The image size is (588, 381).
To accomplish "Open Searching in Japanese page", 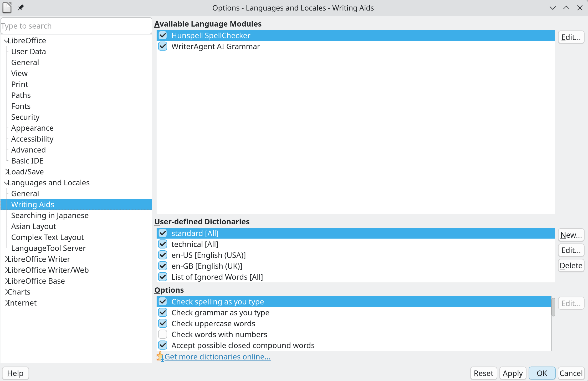I will coord(50,215).
